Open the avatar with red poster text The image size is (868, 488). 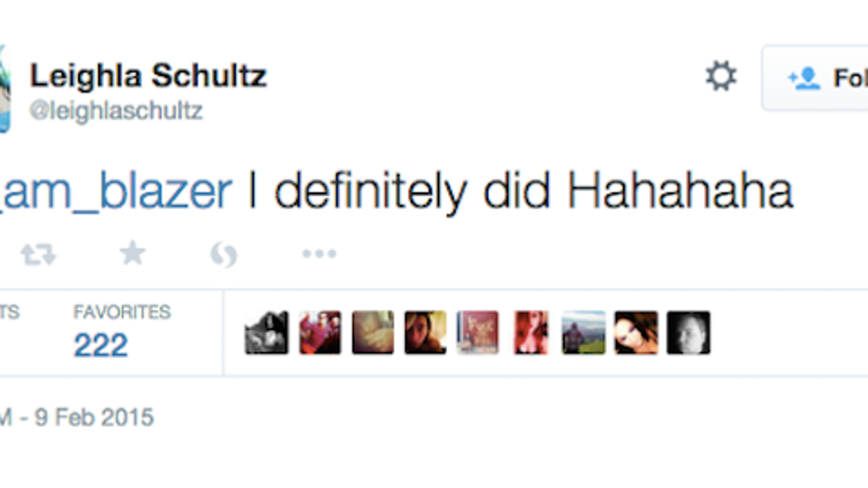point(477,333)
